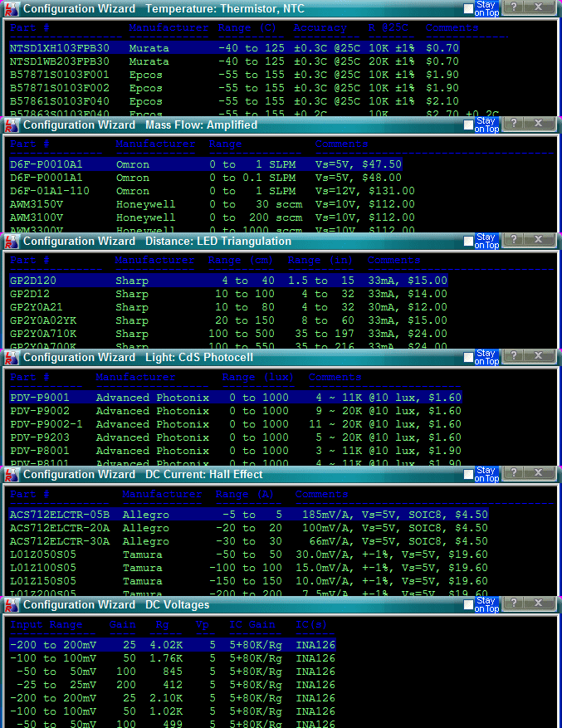The width and height of the screenshot is (562, 728).
Task: Select DC voltage row with Rg 4.02K
Action: (173, 645)
